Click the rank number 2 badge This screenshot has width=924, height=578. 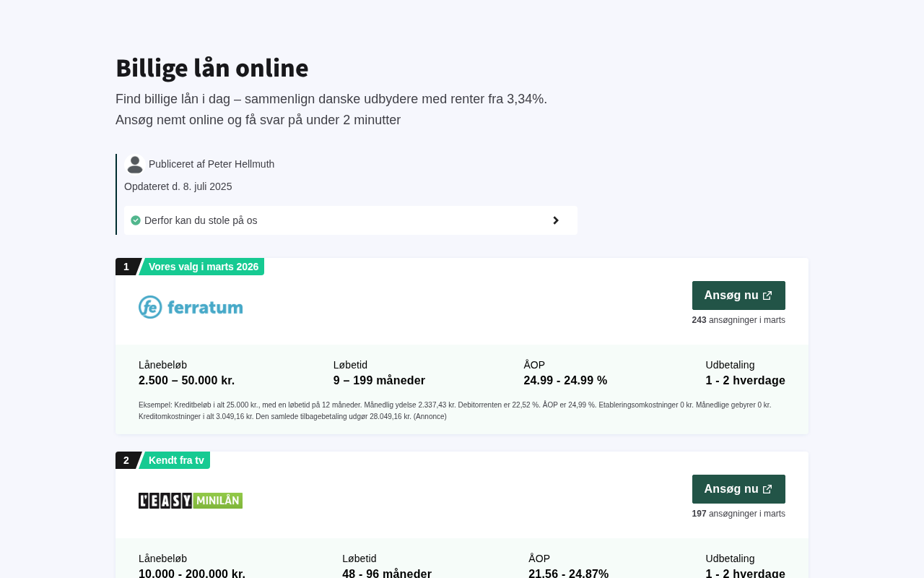126,460
